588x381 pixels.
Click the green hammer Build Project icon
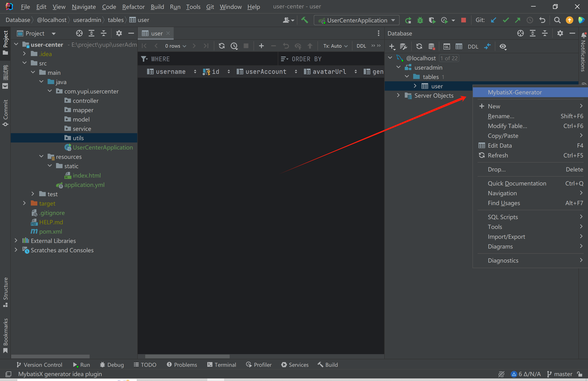coord(305,20)
